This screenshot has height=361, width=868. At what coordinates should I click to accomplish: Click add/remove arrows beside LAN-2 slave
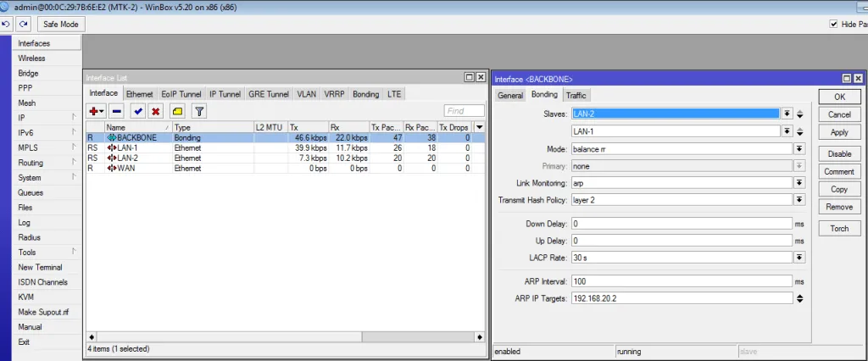(x=800, y=114)
